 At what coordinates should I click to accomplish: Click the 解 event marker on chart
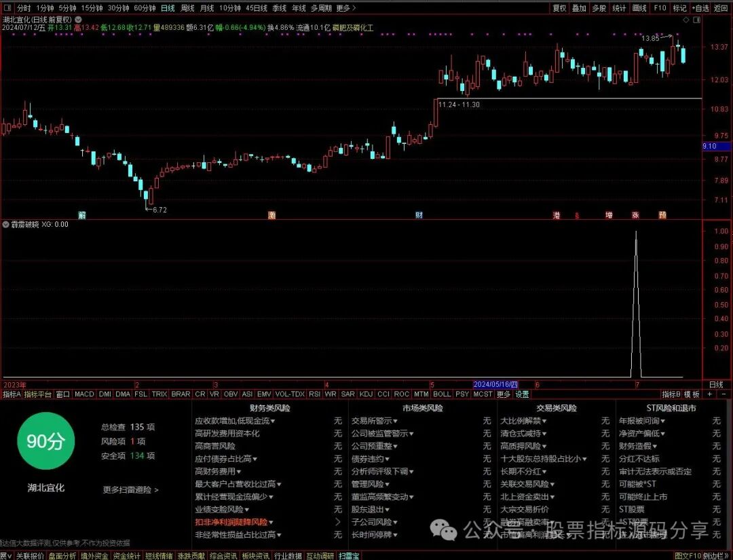[x=82, y=215]
